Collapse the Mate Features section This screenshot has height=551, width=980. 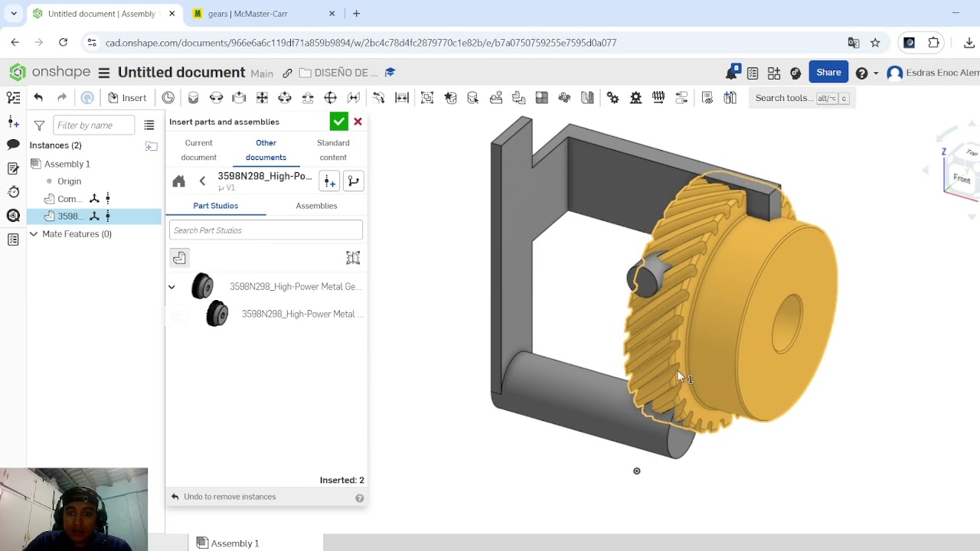pos(34,234)
